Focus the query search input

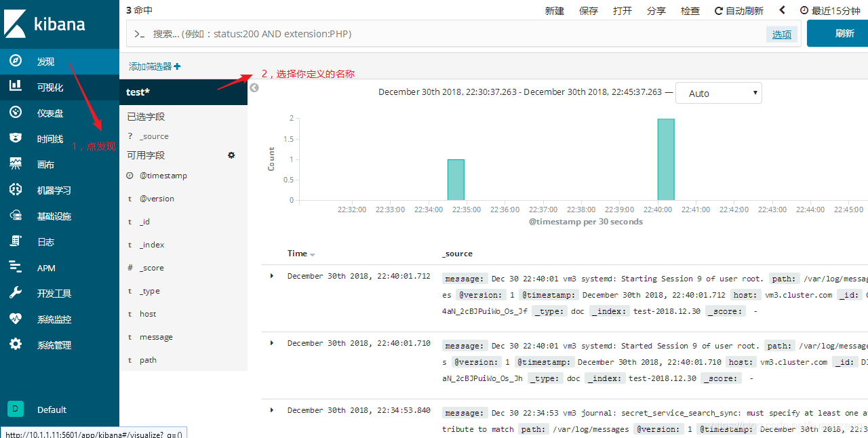click(x=448, y=34)
